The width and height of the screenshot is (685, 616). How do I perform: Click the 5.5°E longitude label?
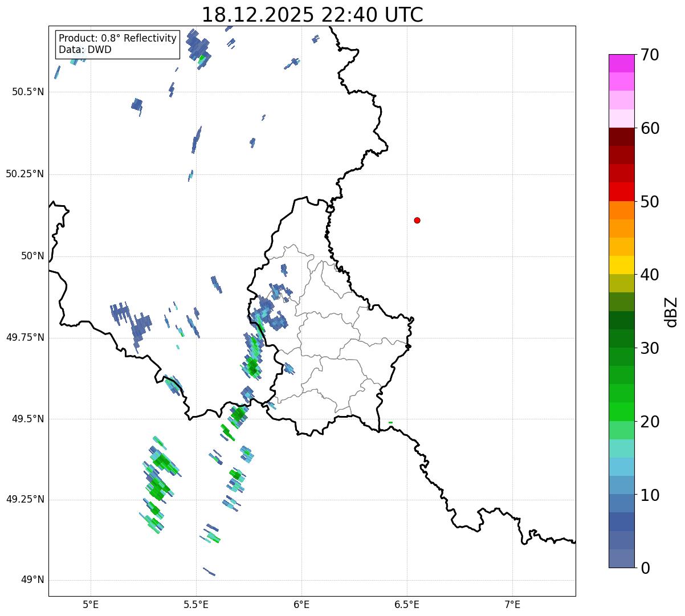point(196,604)
